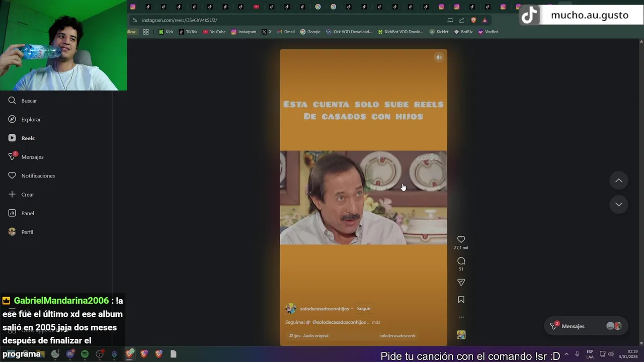The image size is (644, 362).
Task: Open the Instagram bookmark
Action: (x=244, y=32)
